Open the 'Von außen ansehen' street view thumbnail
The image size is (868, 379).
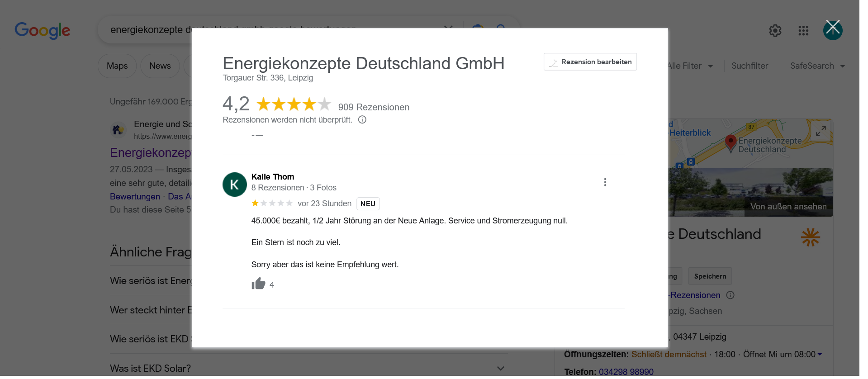[x=788, y=206]
